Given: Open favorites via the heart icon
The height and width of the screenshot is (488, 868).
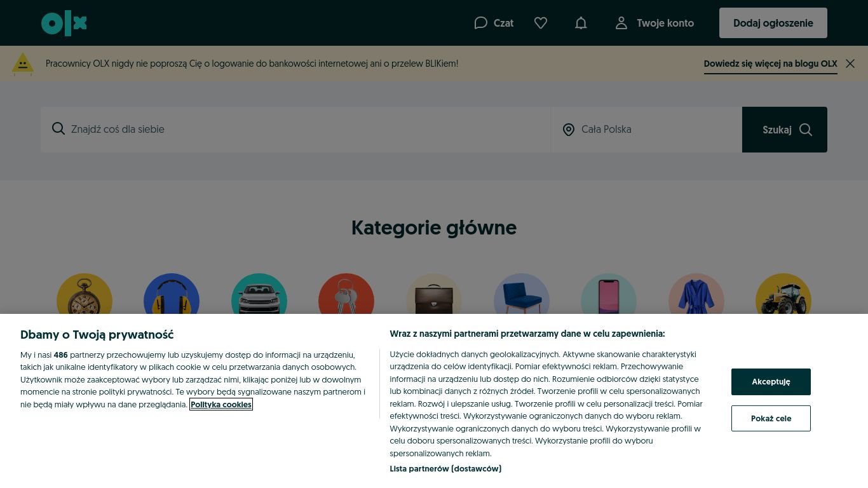Looking at the screenshot, I should (541, 23).
